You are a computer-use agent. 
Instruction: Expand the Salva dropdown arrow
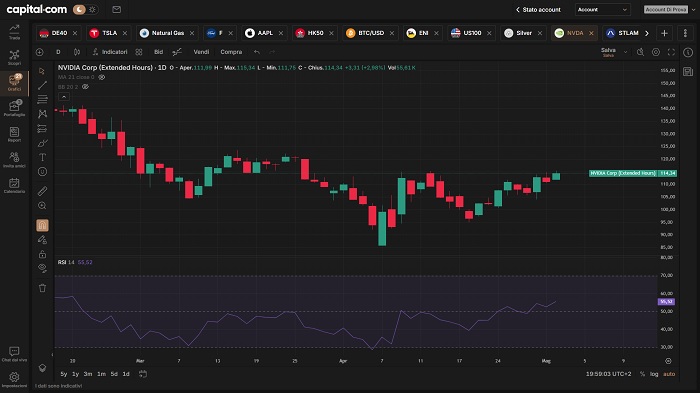(x=625, y=52)
